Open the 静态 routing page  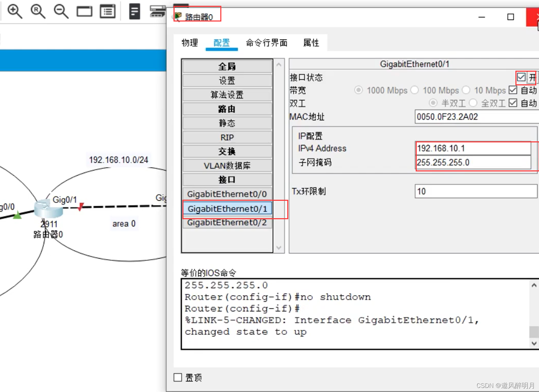point(227,123)
